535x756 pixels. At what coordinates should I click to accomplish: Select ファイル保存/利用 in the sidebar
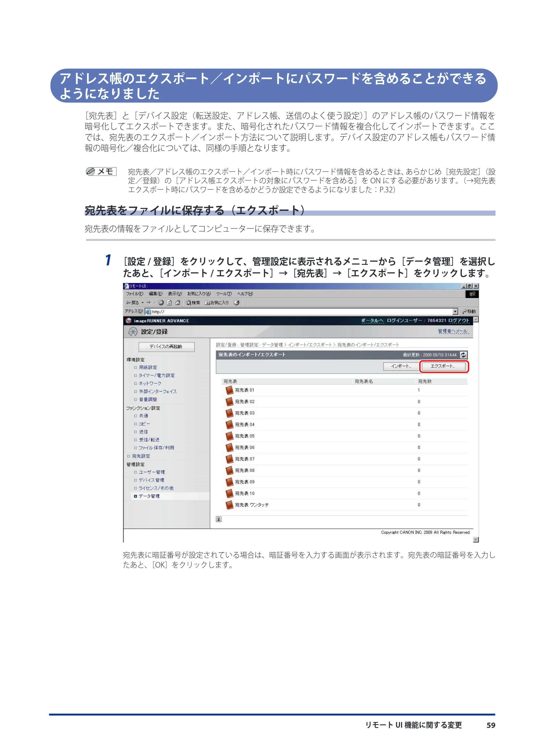[x=156, y=448]
